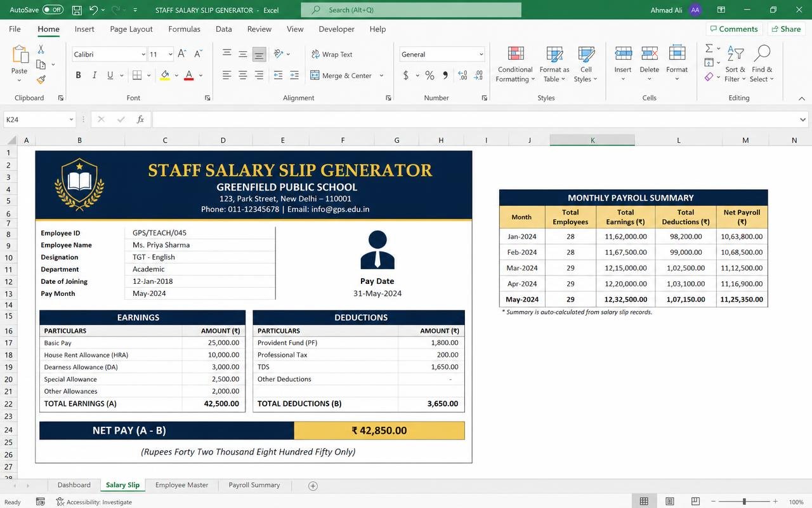Image resolution: width=812 pixels, height=508 pixels.
Task: Click the Name Box showing K24
Action: coord(39,119)
